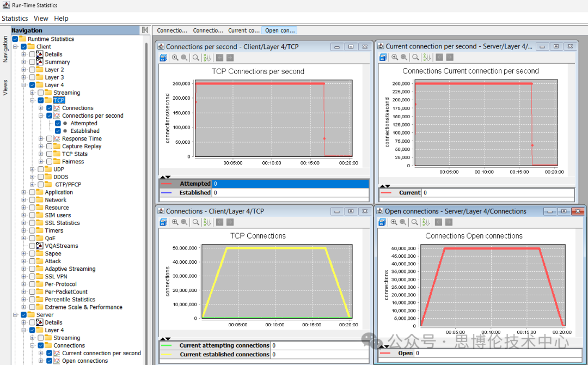Check the Response Time checkbox

click(49, 139)
